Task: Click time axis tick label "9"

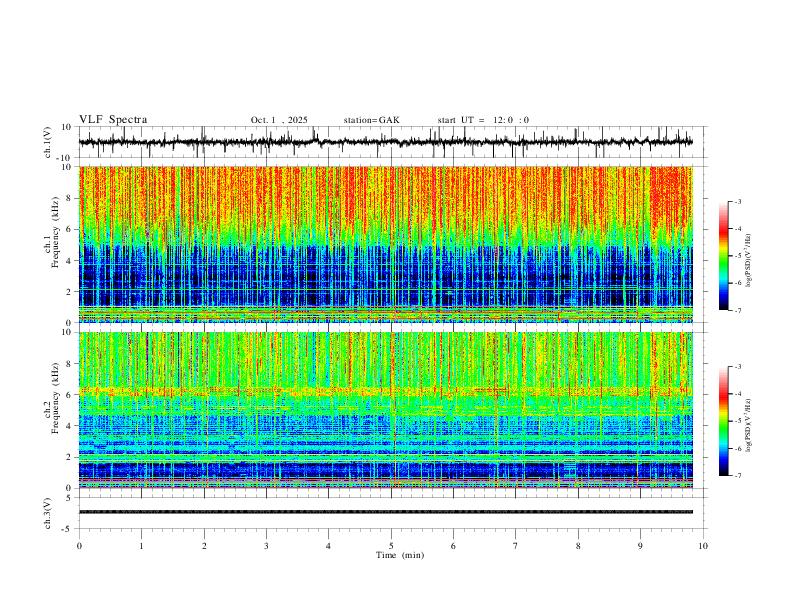Action: [640, 546]
